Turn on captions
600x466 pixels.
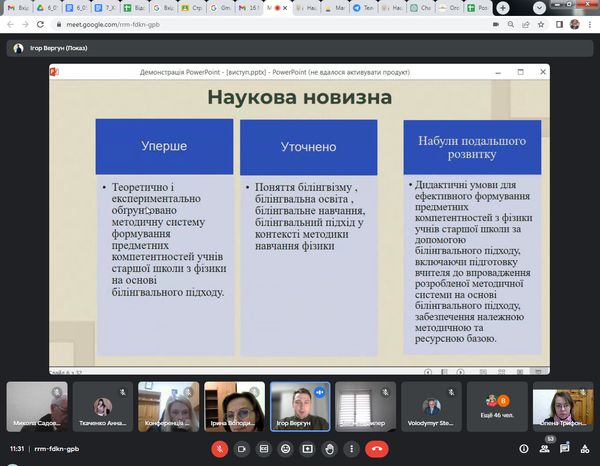(x=264, y=449)
